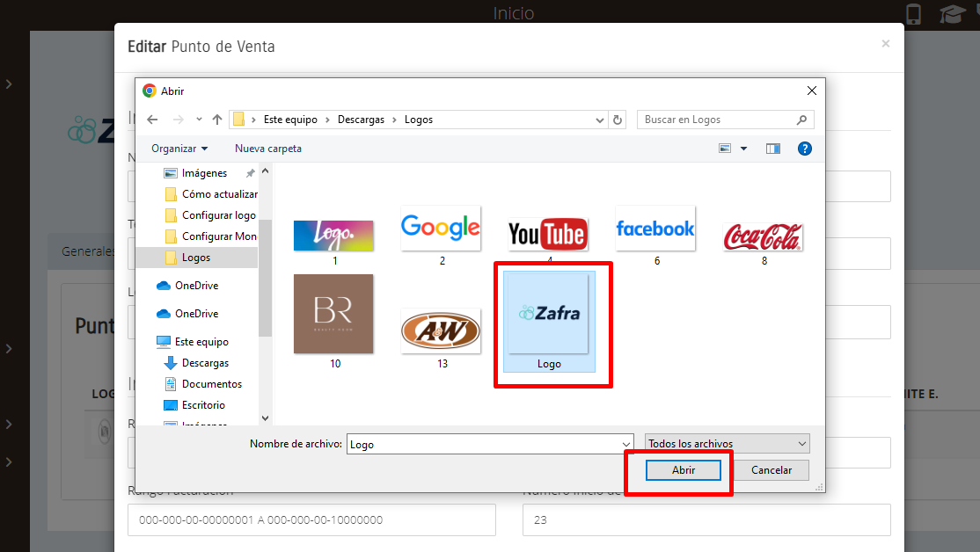Viewport: 980px width, 552px height.
Task: Open Todos los archivos file type dropdown
Action: pyautogui.click(x=728, y=443)
